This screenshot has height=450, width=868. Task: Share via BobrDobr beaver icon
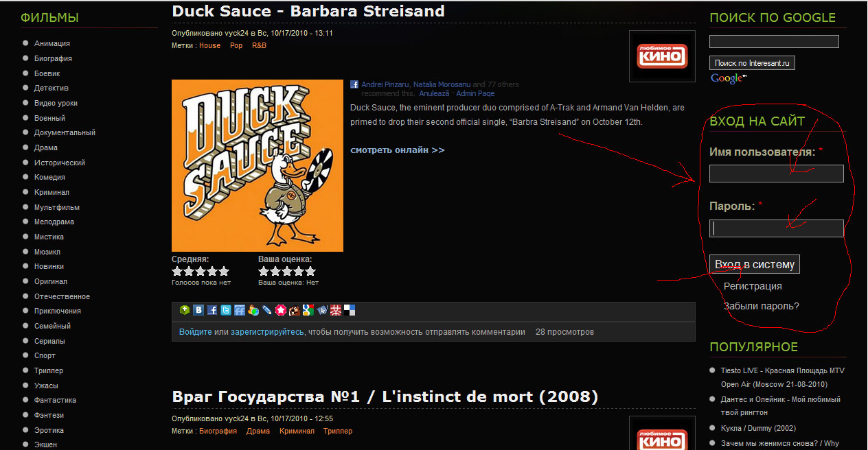[295, 310]
